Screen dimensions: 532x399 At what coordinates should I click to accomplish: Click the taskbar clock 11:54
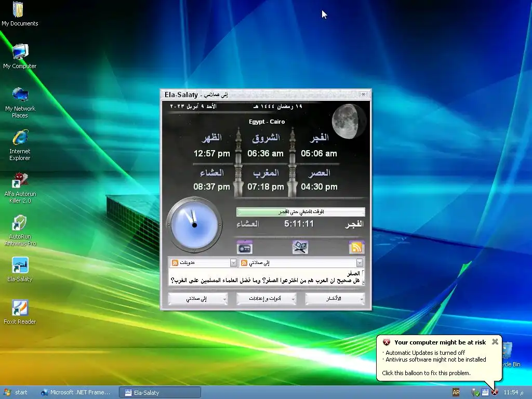513,393
